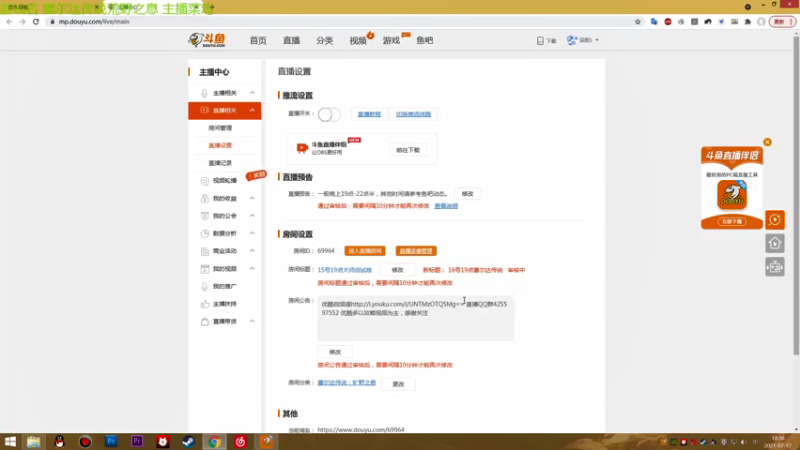Click the 下载 phone download icon
Image resolution: width=800 pixels, height=450 pixels.
540,40
